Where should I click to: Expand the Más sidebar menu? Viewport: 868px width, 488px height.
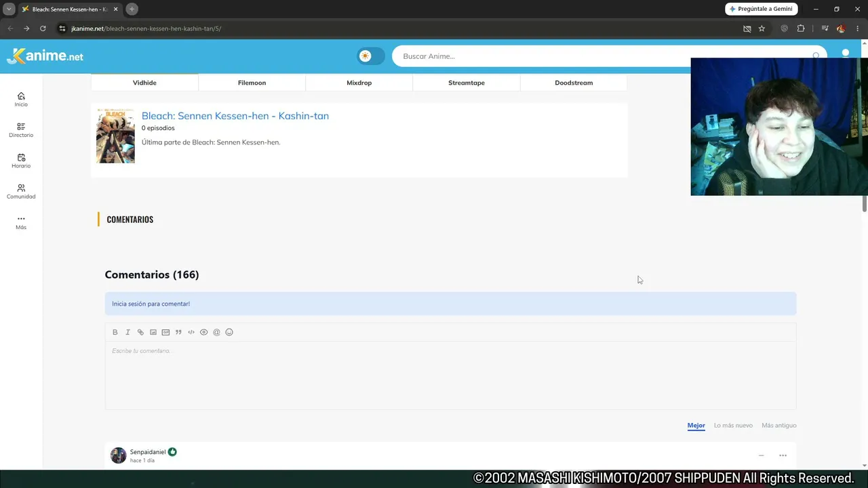click(x=21, y=222)
